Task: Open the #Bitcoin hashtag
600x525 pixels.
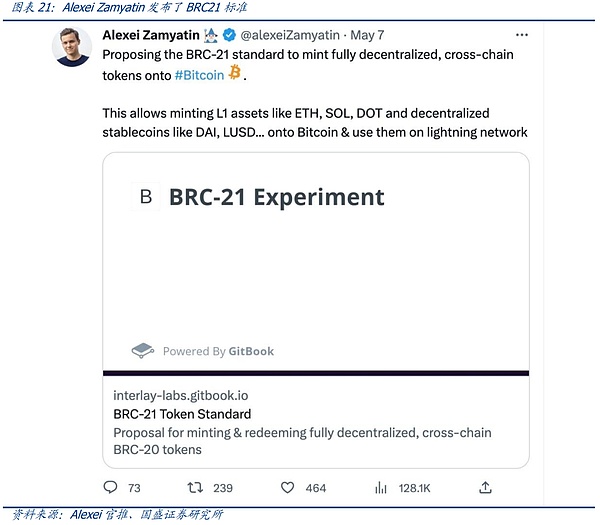Action: [x=198, y=73]
